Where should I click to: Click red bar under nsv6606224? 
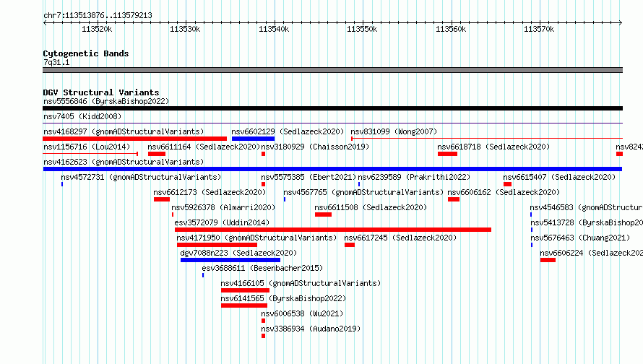point(548,260)
